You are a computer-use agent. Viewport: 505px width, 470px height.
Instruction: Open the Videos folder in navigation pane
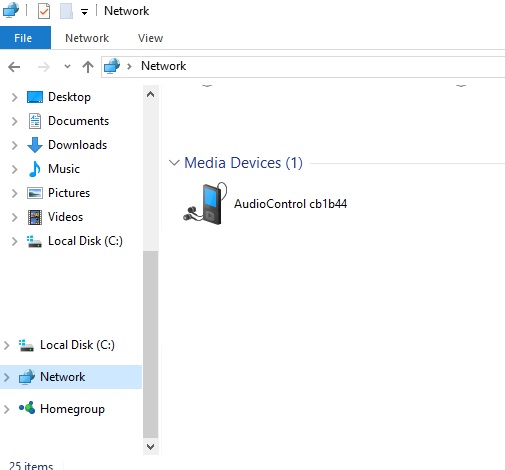click(65, 217)
